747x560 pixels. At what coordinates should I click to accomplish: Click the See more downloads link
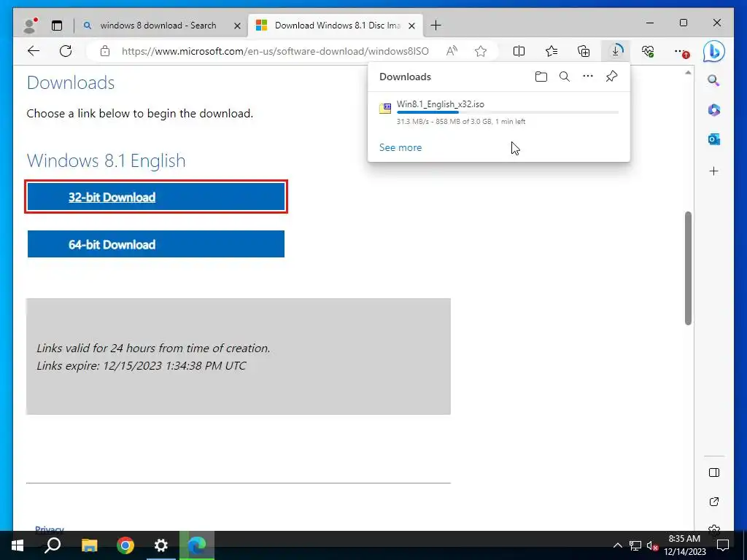[x=400, y=147]
